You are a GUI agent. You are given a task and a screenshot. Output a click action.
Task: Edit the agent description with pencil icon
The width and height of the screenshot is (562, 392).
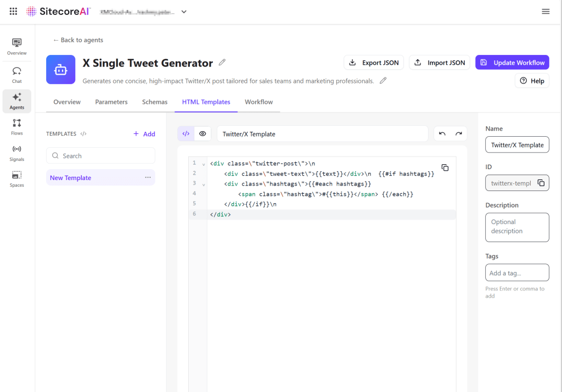click(x=383, y=81)
